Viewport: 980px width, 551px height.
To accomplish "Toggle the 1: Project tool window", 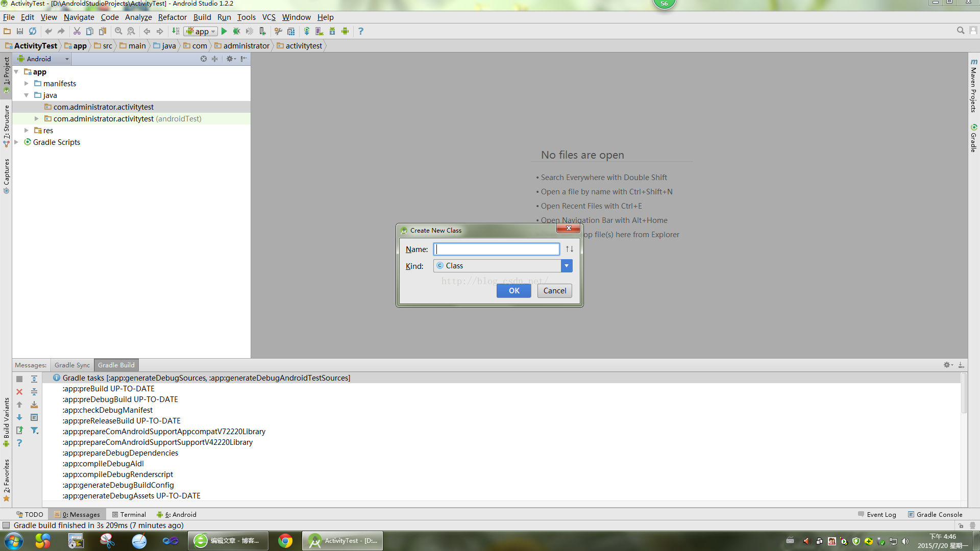I will [6, 75].
